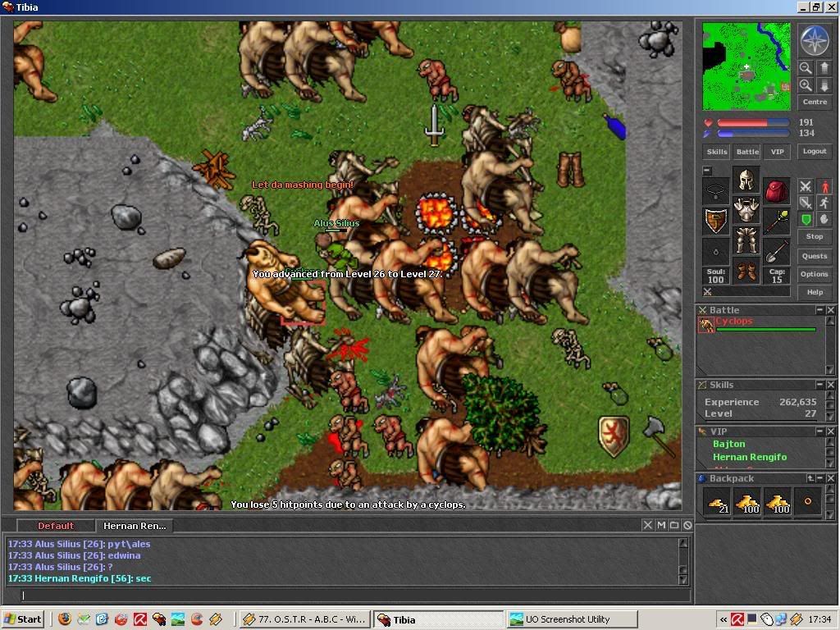Toggle VIP panel button
840x630 pixels.
pyautogui.click(x=778, y=152)
